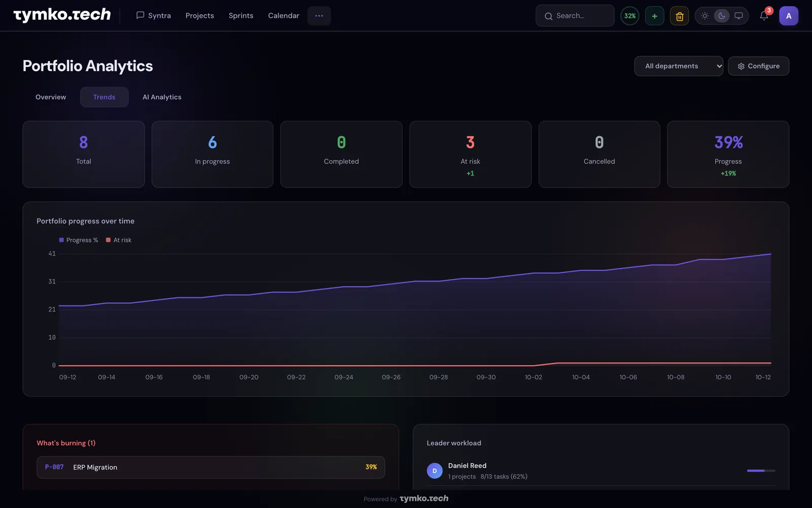Toggle At risk legend series
The width and height of the screenshot is (812, 508).
pyautogui.click(x=119, y=240)
